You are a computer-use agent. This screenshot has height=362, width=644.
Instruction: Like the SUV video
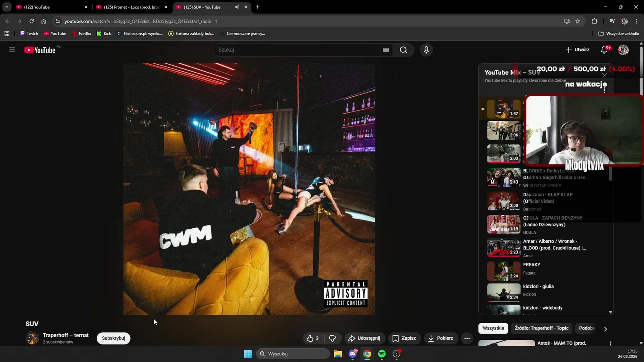coord(313,338)
